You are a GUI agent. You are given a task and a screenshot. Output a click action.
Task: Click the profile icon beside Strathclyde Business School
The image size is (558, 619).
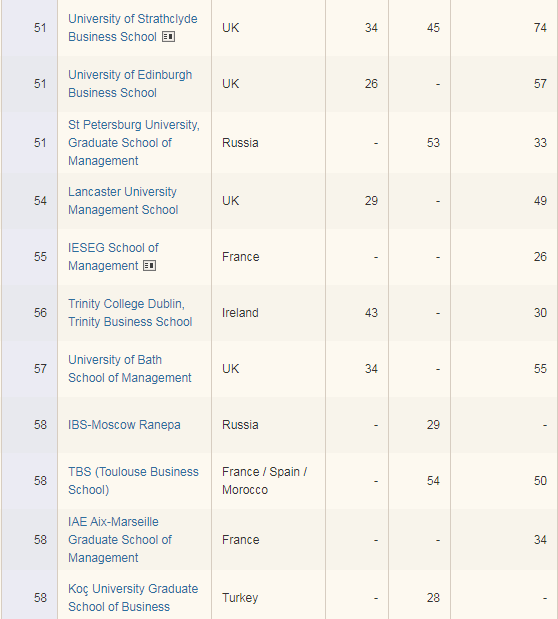(x=168, y=37)
